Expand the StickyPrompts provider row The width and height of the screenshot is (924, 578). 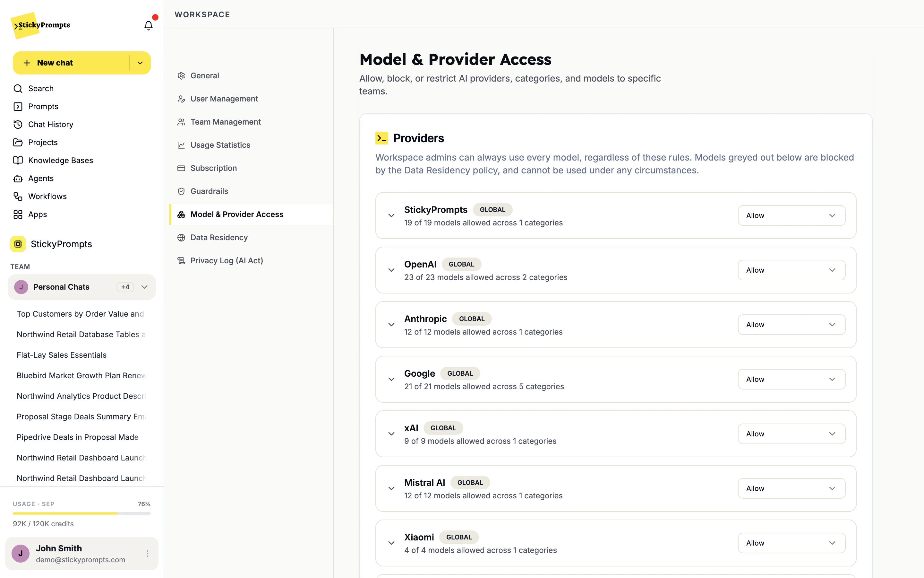click(x=391, y=215)
